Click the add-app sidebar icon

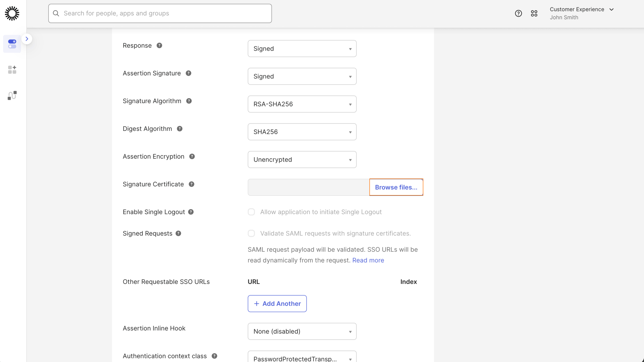click(x=12, y=70)
